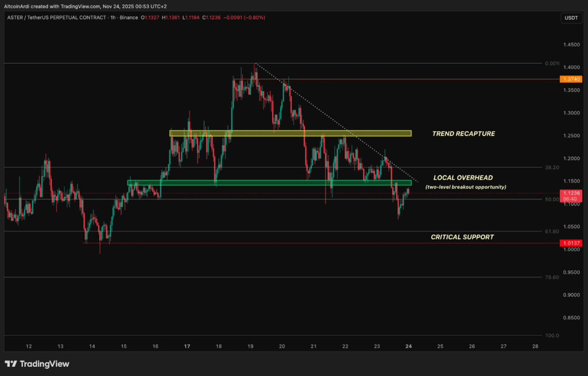Select the green local overhead zone rectangle

pos(269,183)
